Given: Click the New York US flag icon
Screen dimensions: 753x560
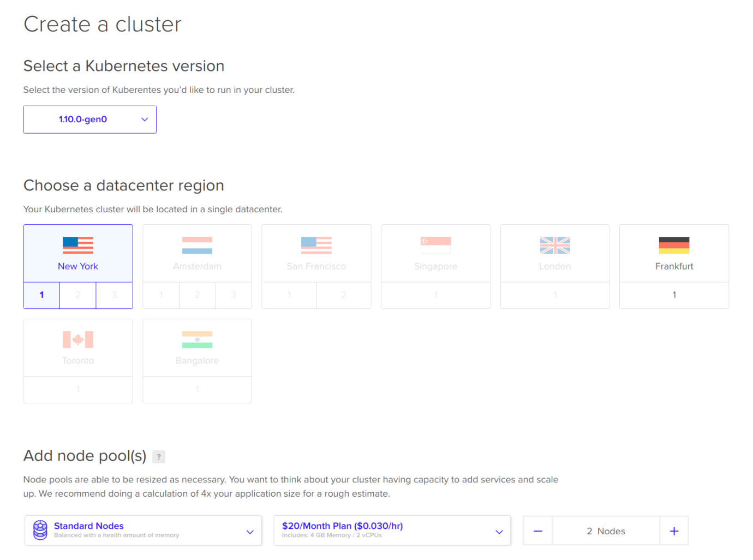Looking at the screenshot, I should (x=78, y=245).
